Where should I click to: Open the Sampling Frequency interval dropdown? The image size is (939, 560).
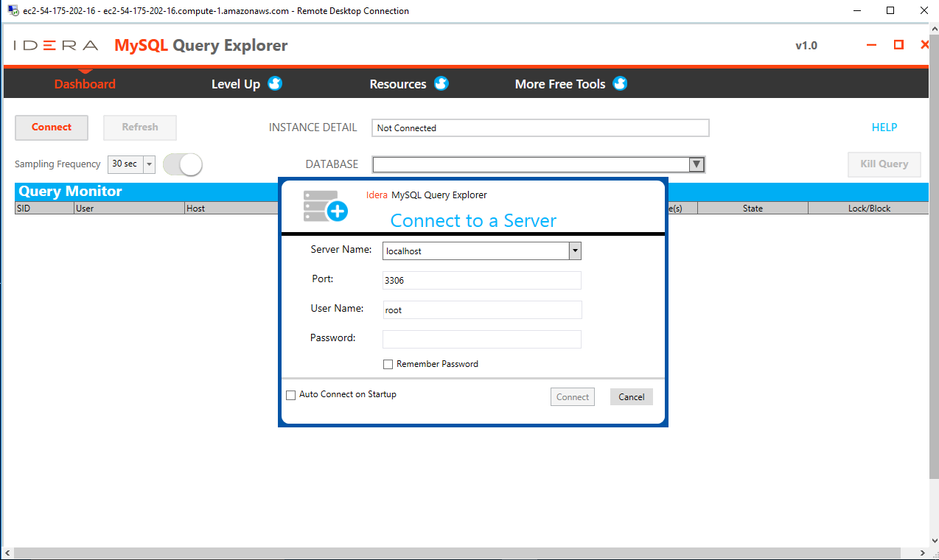[x=149, y=164]
